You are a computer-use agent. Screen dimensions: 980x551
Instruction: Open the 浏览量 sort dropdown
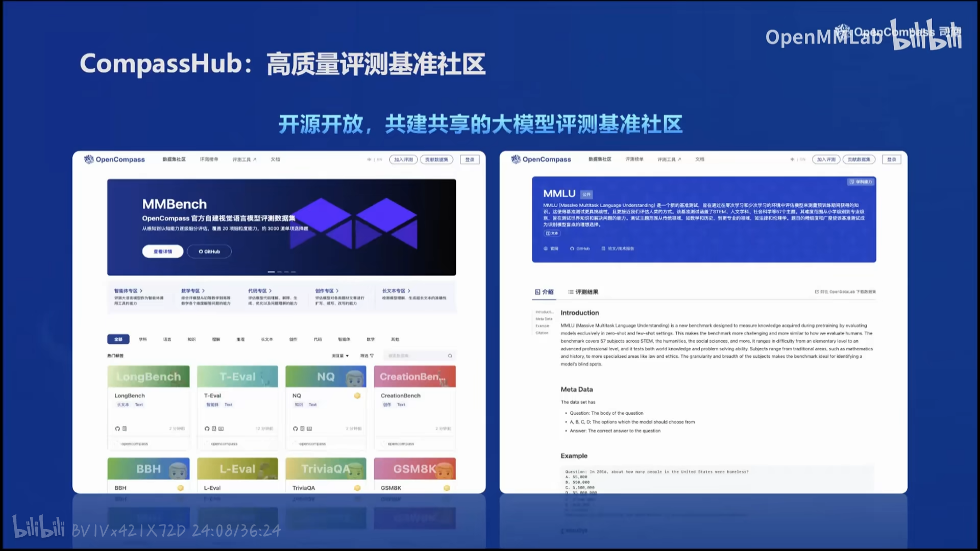(x=340, y=356)
